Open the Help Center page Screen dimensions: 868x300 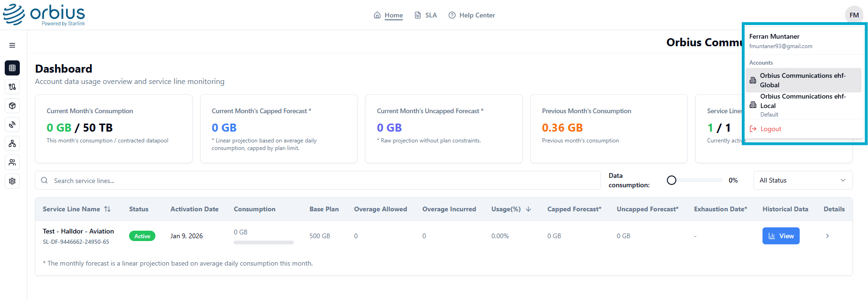tap(471, 15)
